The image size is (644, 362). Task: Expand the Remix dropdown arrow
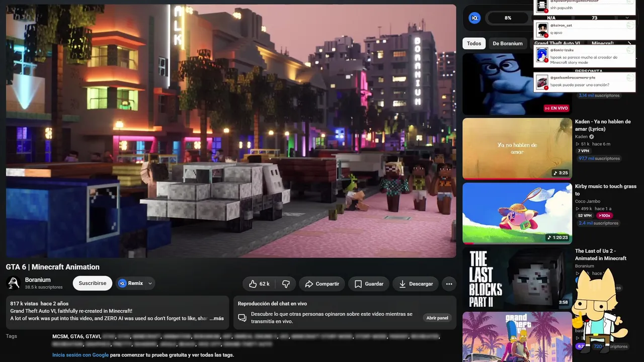[150, 284]
